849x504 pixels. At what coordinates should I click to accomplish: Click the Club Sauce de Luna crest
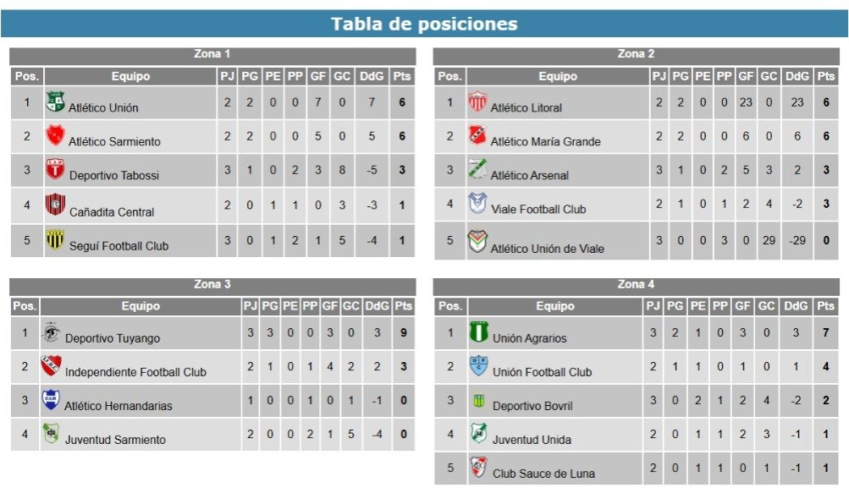[x=478, y=467]
